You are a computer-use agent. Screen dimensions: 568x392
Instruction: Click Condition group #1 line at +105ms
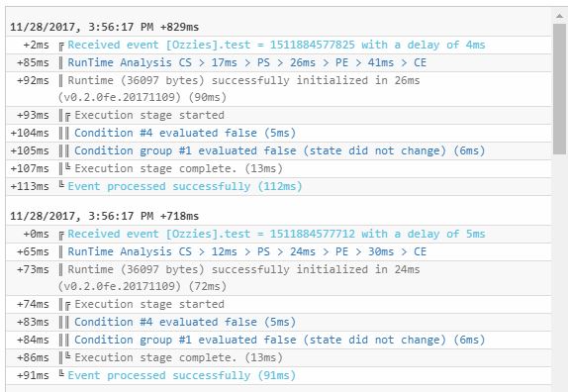[x=279, y=150]
